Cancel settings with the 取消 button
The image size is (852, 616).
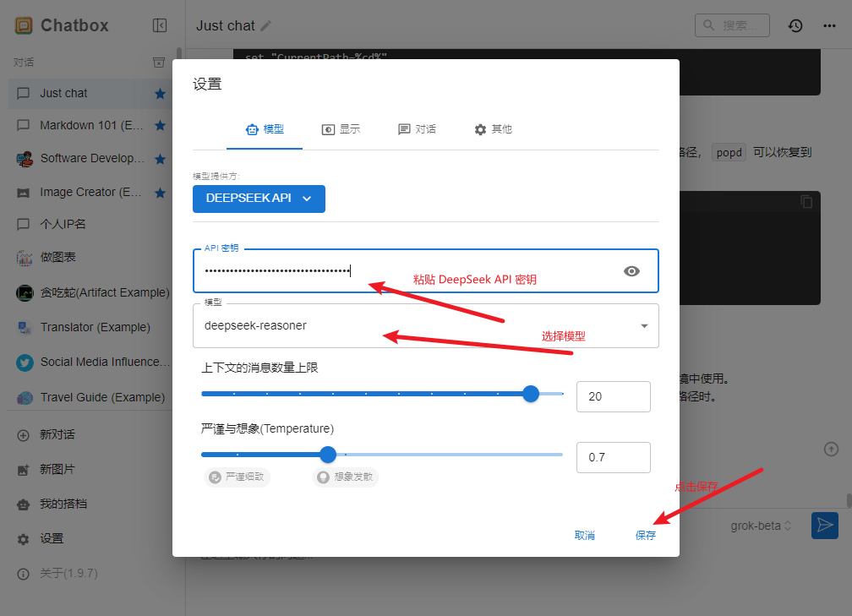585,535
